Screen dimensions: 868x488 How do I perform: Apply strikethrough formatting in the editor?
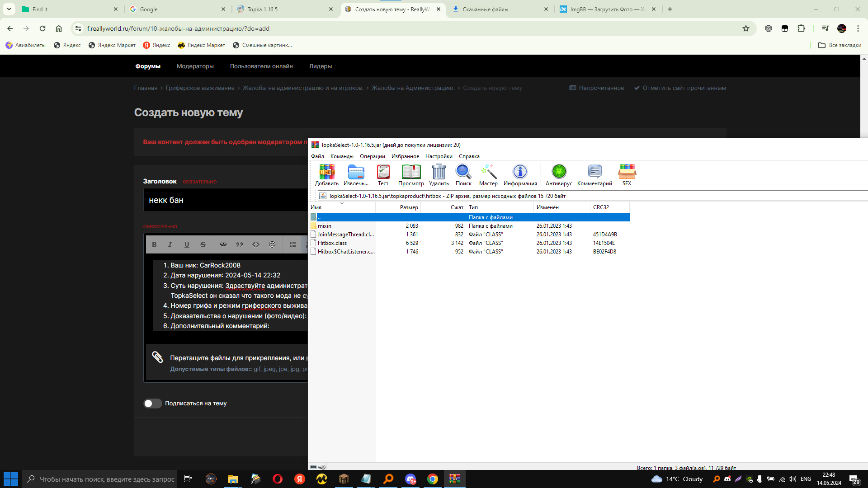(203, 244)
